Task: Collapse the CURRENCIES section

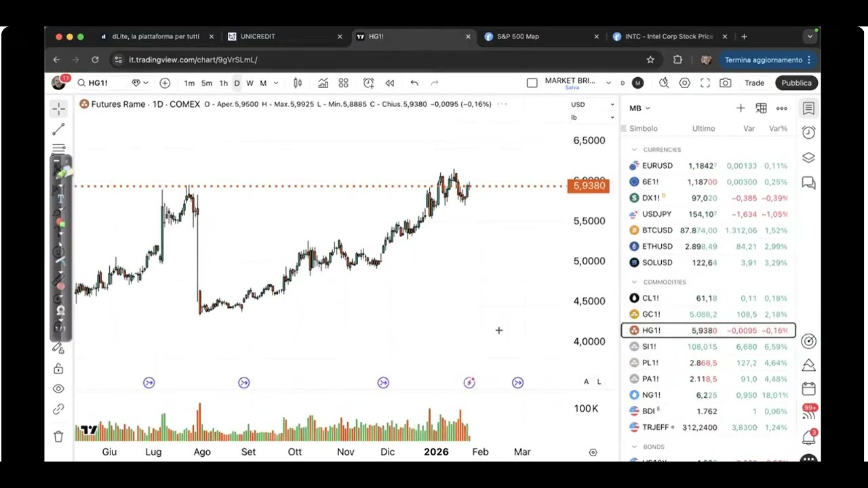Action: click(634, 150)
